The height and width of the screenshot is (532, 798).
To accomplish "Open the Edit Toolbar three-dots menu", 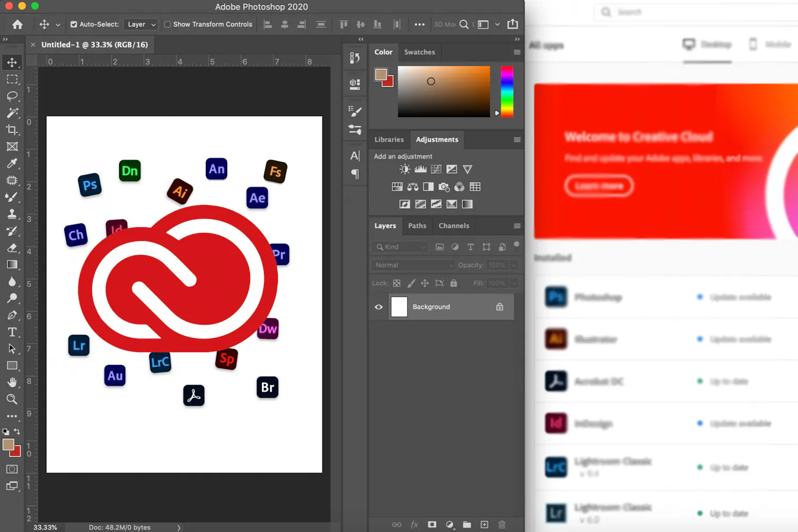I will [x=12, y=416].
